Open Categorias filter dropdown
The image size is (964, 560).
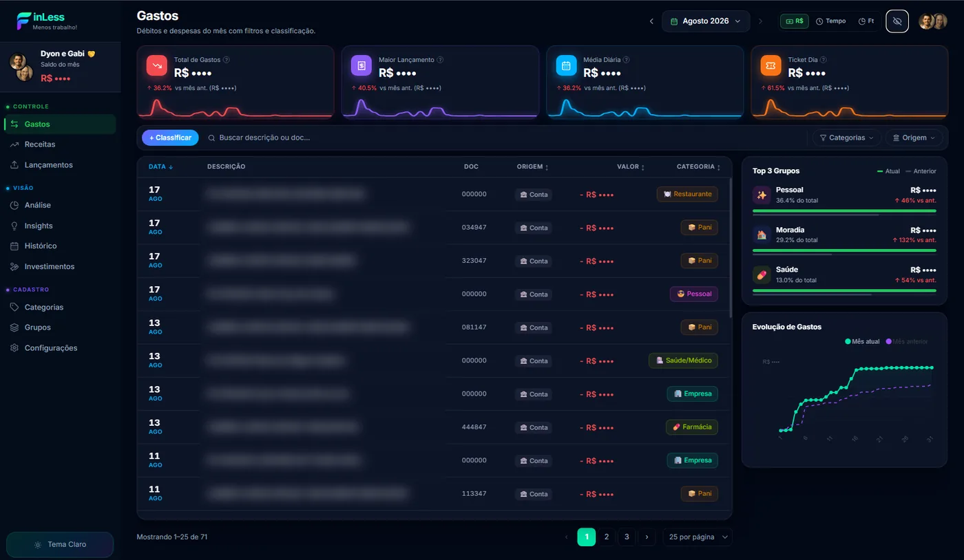[846, 138]
